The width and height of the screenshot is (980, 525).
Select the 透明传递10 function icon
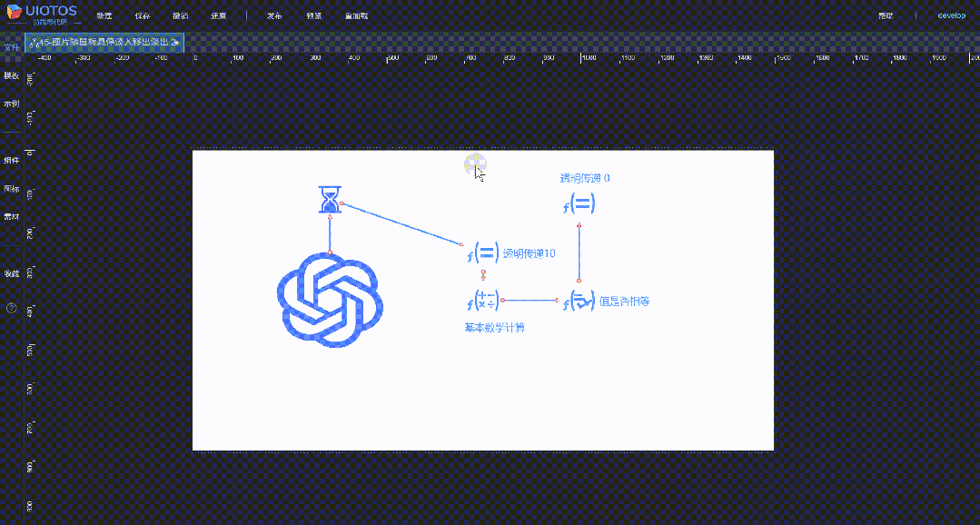(x=482, y=253)
